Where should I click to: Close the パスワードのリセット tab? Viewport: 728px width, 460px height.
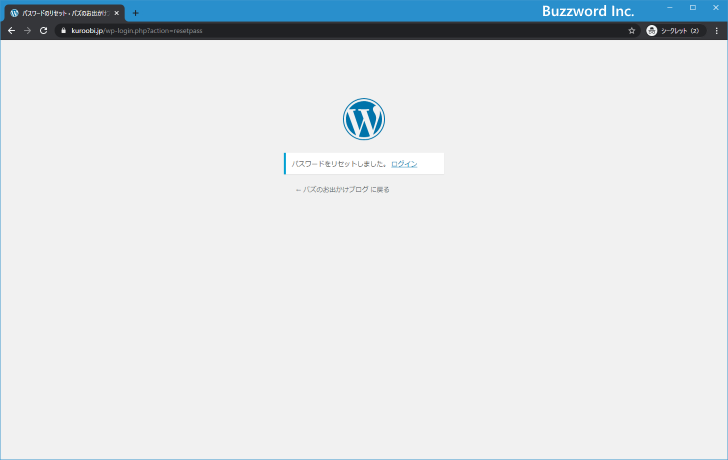[117, 13]
